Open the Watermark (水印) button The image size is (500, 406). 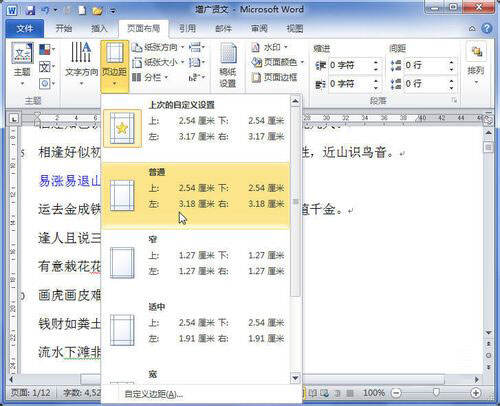click(x=269, y=47)
